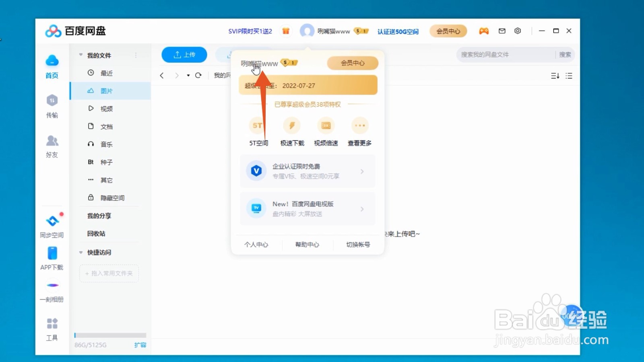Image resolution: width=644 pixels, height=362 pixels.
Task: Open the Transfers (传输) panel in the sidebar
Action: (52, 107)
